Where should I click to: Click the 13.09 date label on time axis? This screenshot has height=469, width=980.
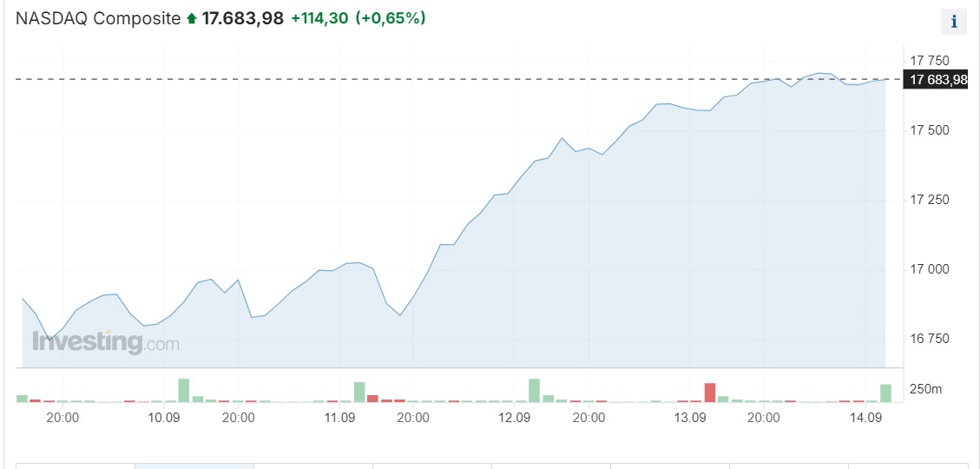(x=690, y=418)
